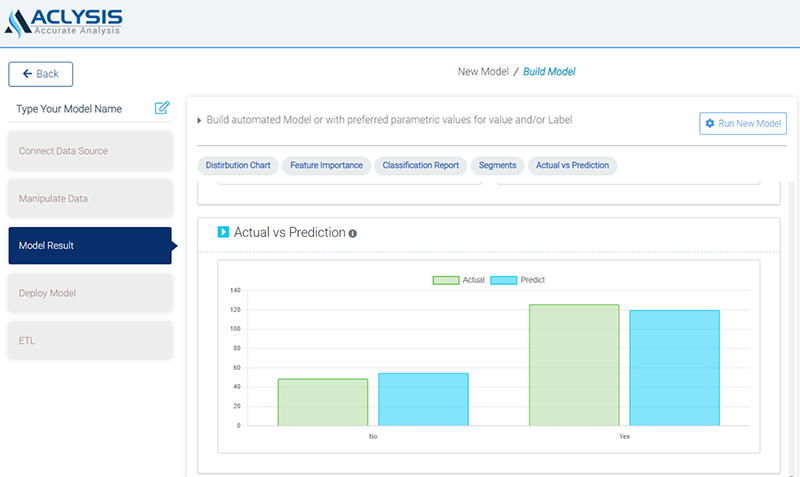800x477 pixels.
Task: Select the Actual vs Prediction pill
Action: [x=572, y=165]
